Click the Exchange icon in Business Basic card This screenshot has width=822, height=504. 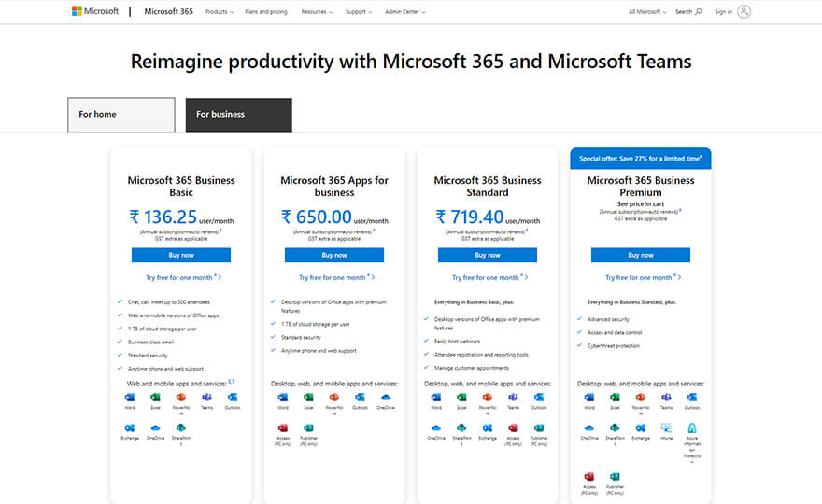(x=130, y=428)
